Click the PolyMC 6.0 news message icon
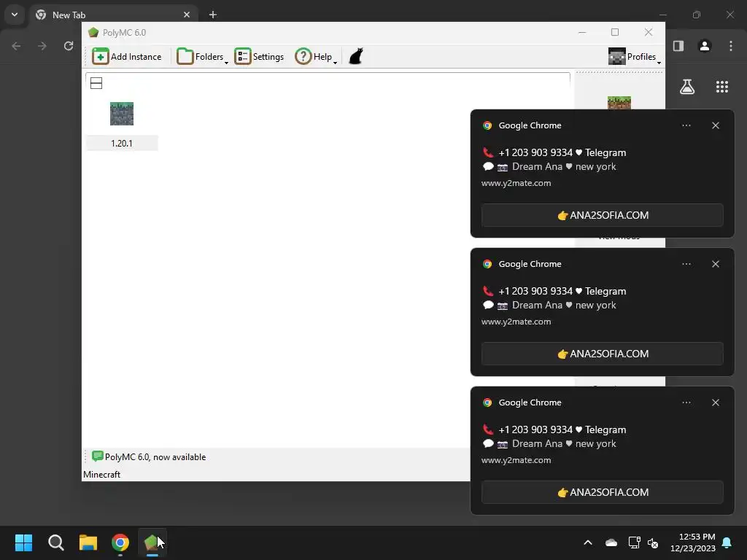The width and height of the screenshot is (747, 560). 97,456
